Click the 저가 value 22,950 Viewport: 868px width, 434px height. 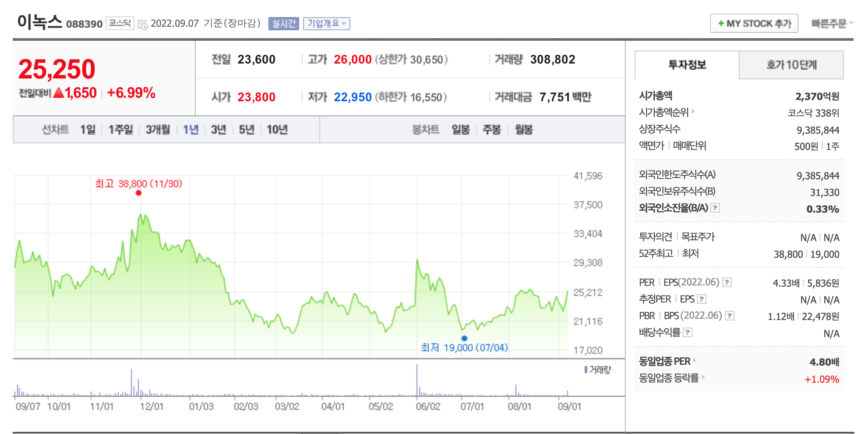(353, 97)
